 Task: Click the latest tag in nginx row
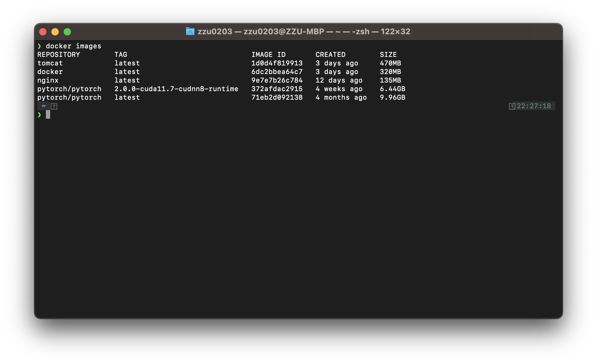[127, 80]
